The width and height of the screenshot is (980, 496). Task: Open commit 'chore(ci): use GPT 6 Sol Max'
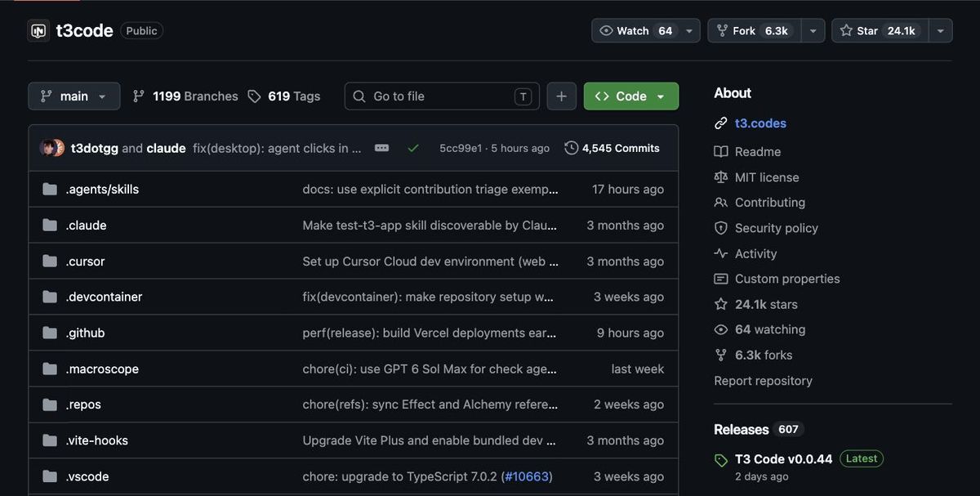pyautogui.click(x=430, y=369)
